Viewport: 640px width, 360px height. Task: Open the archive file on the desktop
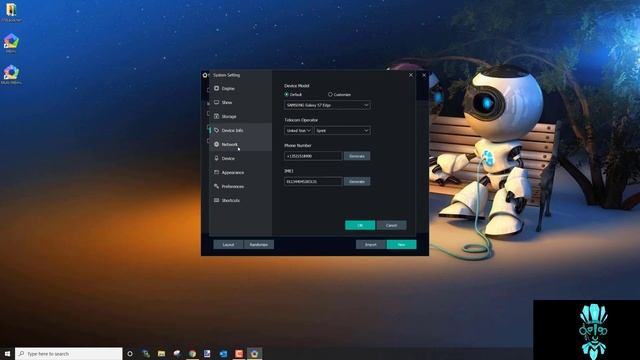[11, 12]
